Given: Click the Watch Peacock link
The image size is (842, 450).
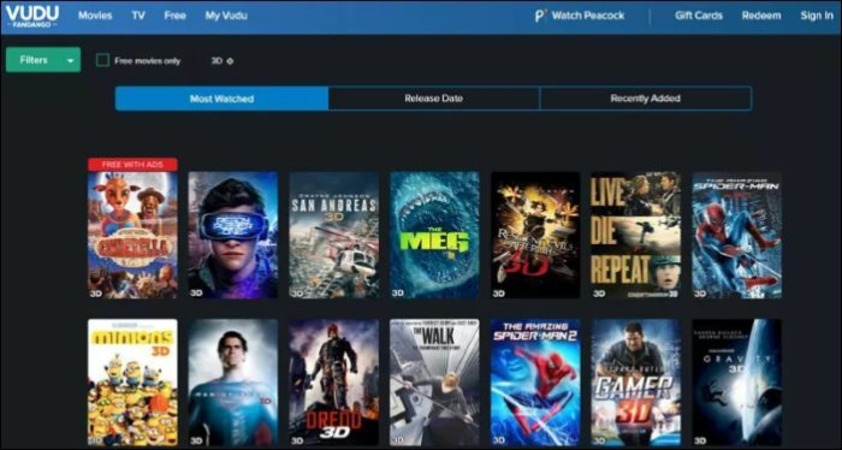Looking at the screenshot, I should coord(588,16).
